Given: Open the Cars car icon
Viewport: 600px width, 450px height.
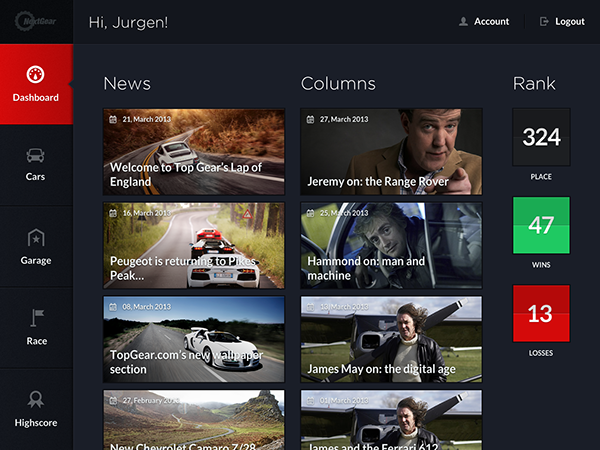Looking at the screenshot, I should coord(35,155).
